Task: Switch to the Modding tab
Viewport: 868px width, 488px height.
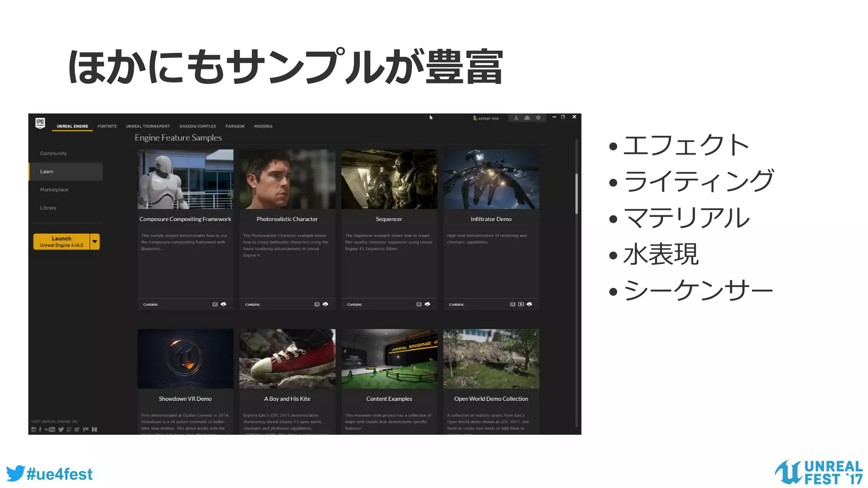Action: click(263, 126)
